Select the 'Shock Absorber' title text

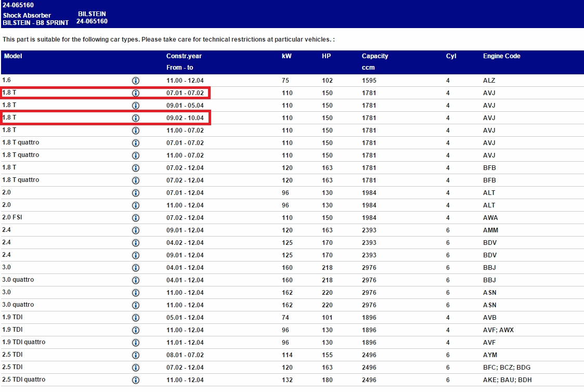coord(27,15)
